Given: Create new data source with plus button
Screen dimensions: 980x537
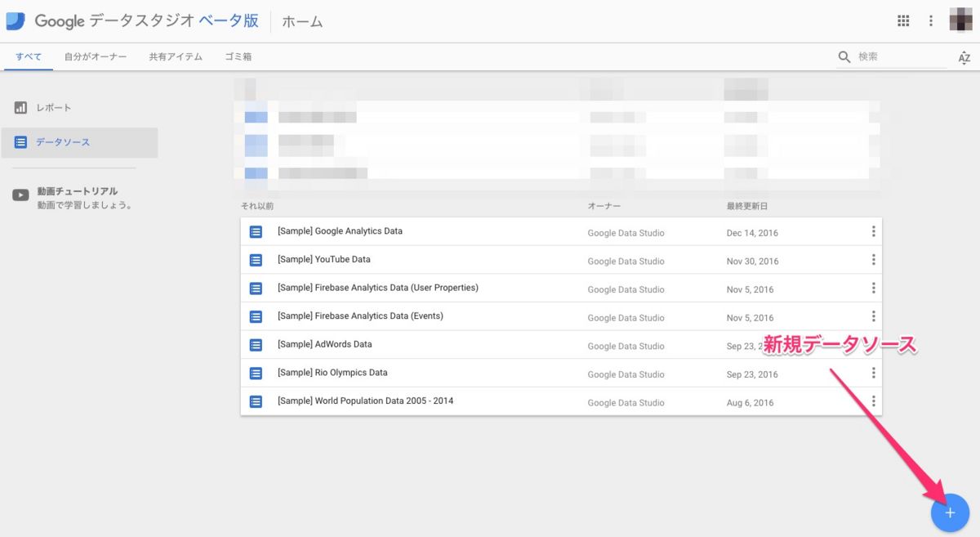Looking at the screenshot, I should 950,512.
